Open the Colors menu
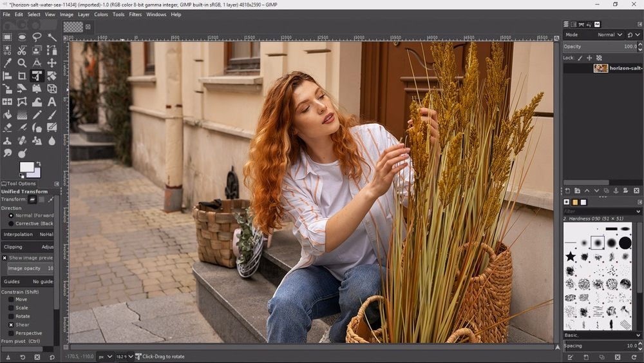The image size is (644, 363). click(x=101, y=14)
